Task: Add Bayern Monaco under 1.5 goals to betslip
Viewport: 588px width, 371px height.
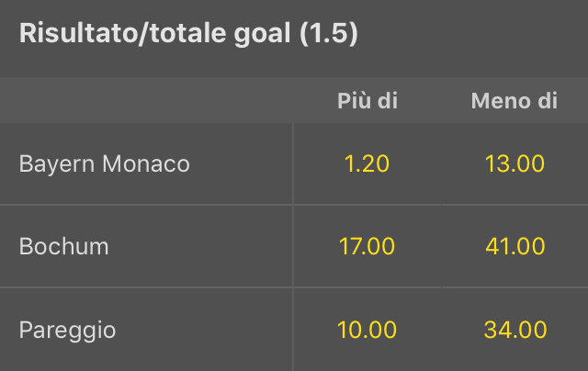Action: [x=514, y=163]
